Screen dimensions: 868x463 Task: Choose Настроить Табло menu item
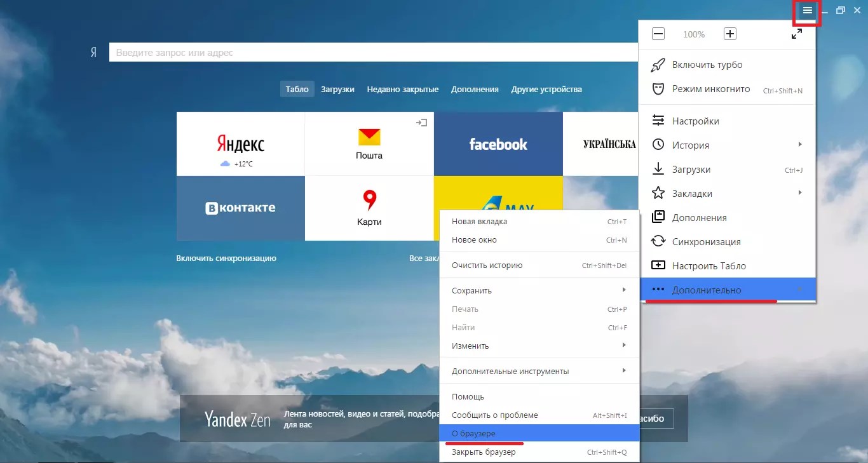pos(709,266)
